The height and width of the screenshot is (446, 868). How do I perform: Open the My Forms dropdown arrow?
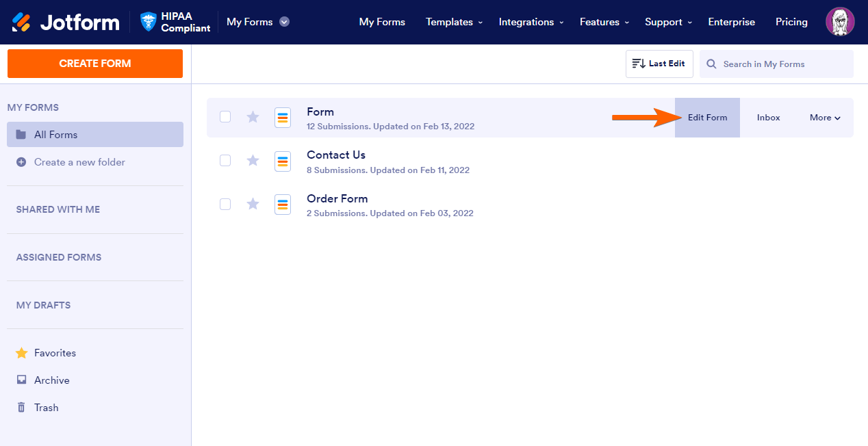(284, 22)
